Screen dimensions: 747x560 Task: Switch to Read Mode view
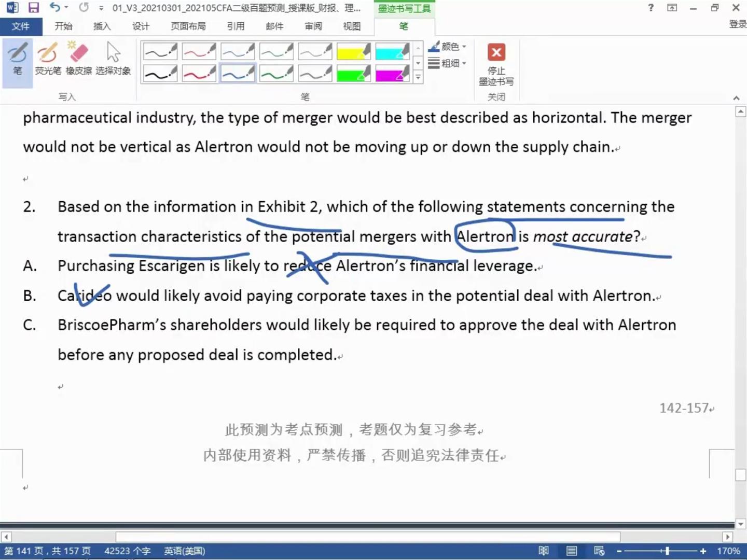pyautogui.click(x=544, y=551)
